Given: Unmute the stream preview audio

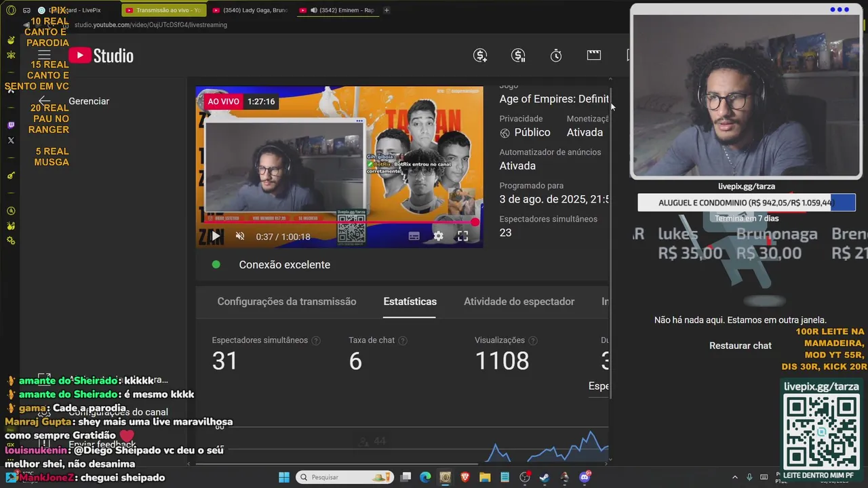Looking at the screenshot, I should (240, 236).
